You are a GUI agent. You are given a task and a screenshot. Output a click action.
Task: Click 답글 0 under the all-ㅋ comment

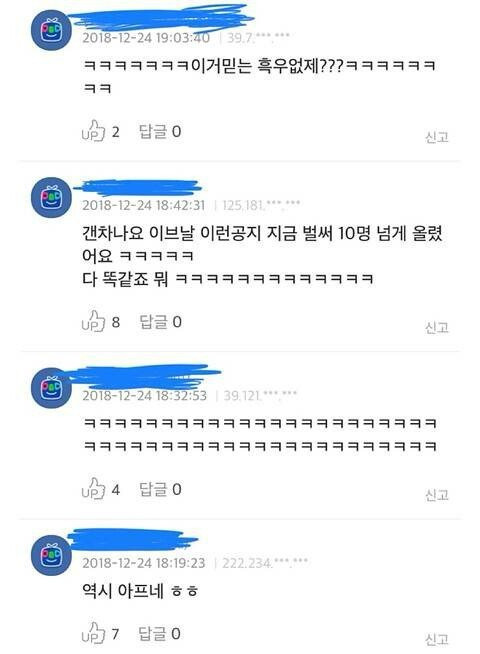coord(160,489)
